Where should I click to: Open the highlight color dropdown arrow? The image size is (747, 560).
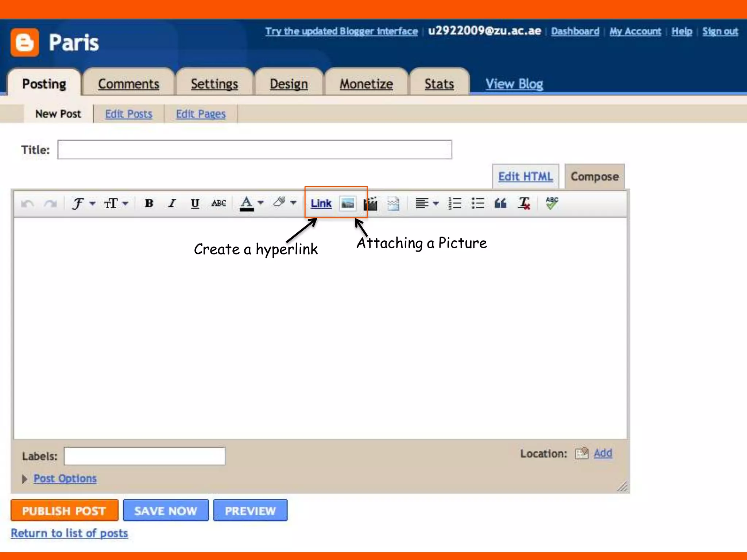293,203
